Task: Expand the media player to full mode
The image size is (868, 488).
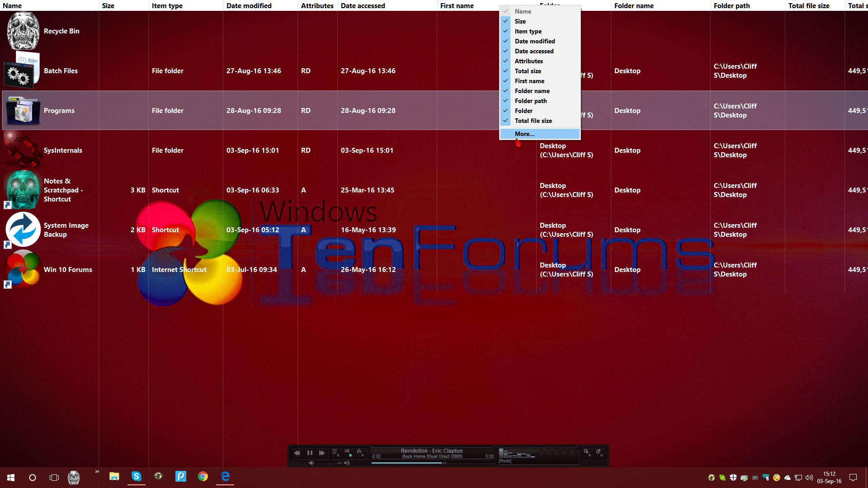Action: pos(599,453)
